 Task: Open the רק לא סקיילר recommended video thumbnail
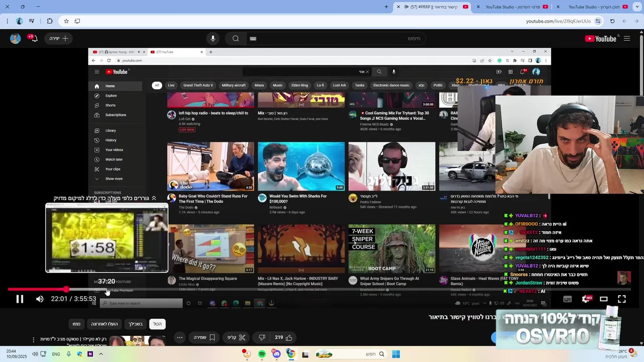coord(138,341)
